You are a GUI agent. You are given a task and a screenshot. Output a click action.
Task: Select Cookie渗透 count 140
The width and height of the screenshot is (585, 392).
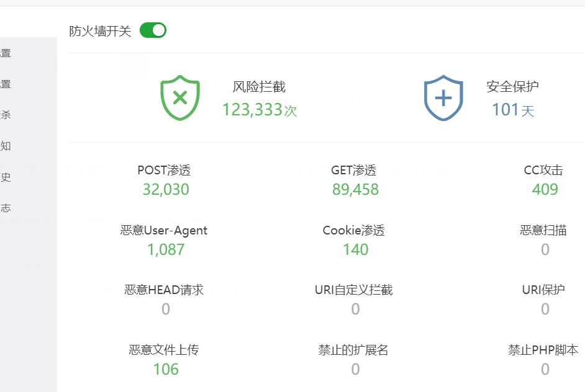tap(355, 250)
